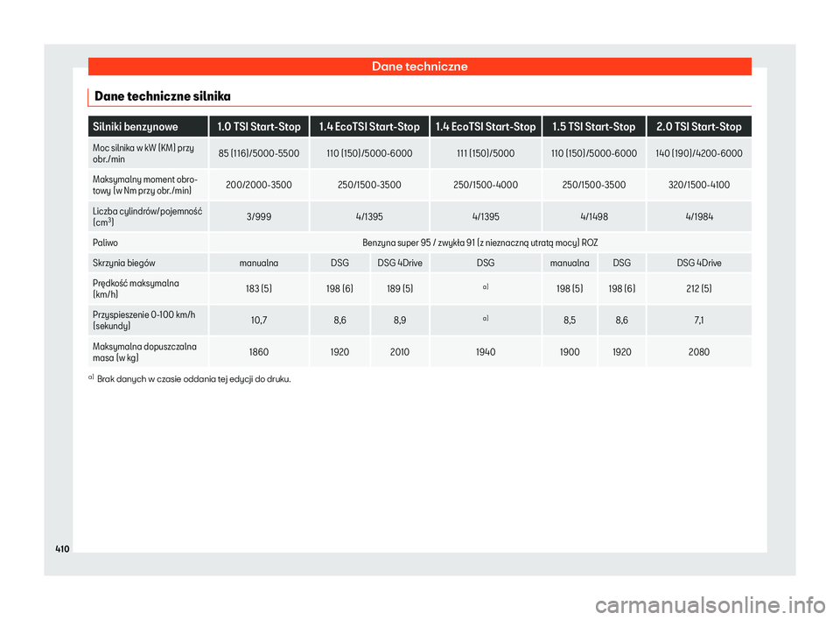
Task: Select the mass value '2080'
Action: click(x=699, y=352)
